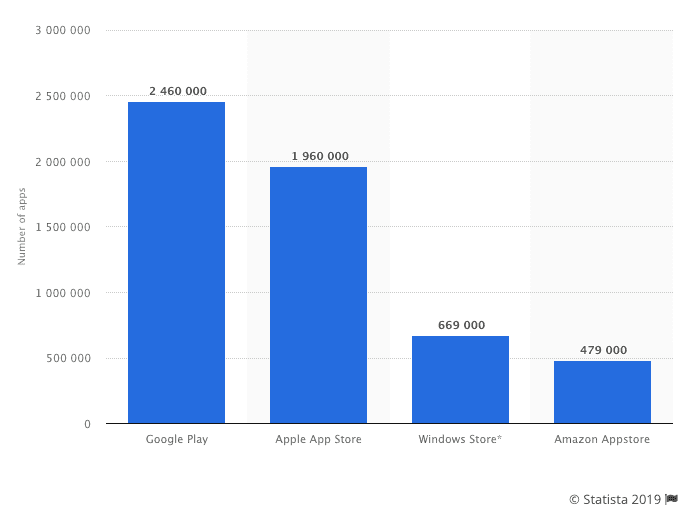
Task: Click the 500 000 axis tick label
Action: pos(68,358)
